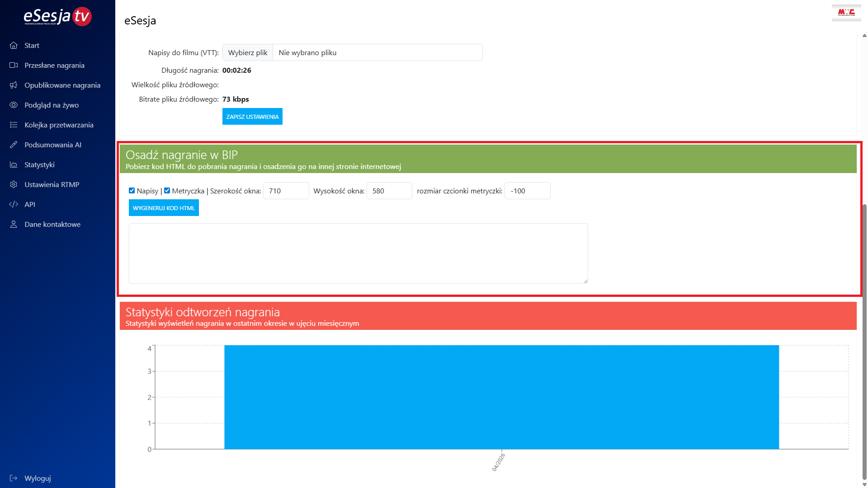Viewport: 868px width, 488px height.
Task: Click the logout icon next to Wyloguj
Action: pos(14,478)
